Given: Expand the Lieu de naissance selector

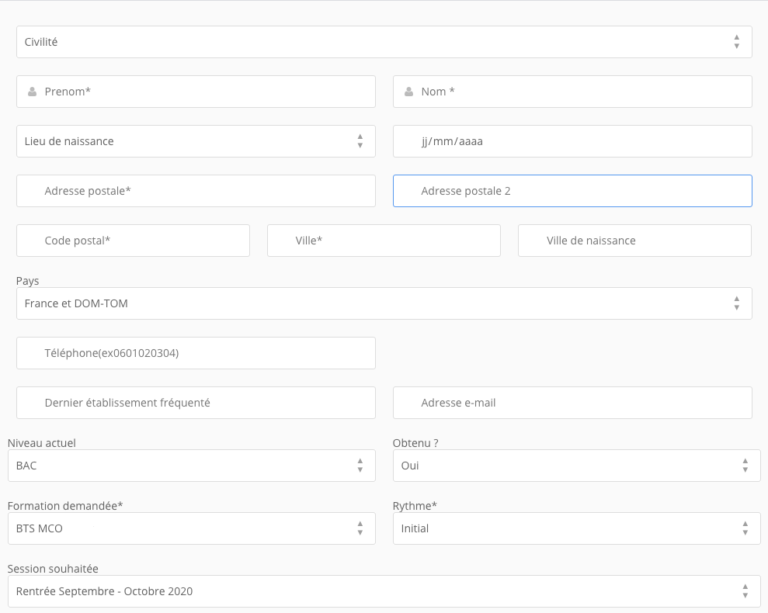Looking at the screenshot, I should point(196,141).
